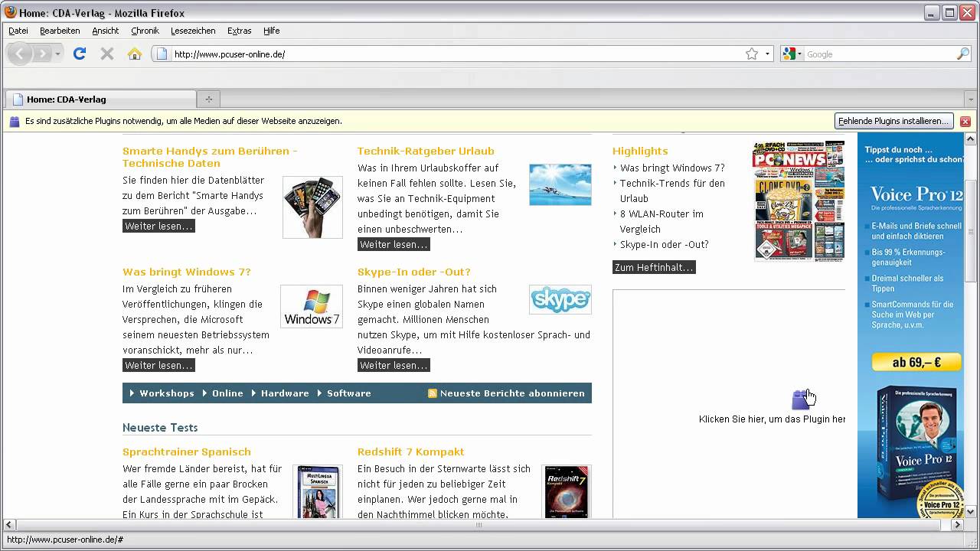The image size is (980, 551).
Task: Open the Chronik menu
Action: click(145, 31)
